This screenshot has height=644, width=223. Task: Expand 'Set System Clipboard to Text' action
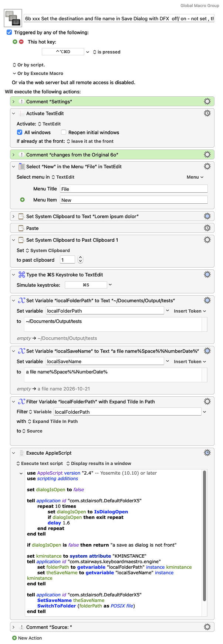(14, 216)
